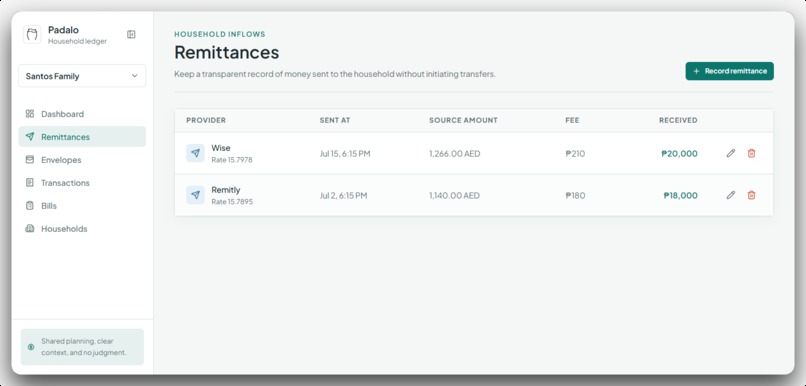Click the coin icon in the sidebar footer note
Image resolution: width=806 pixels, height=386 pixels.
pyautogui.click(x=31, y=347)
